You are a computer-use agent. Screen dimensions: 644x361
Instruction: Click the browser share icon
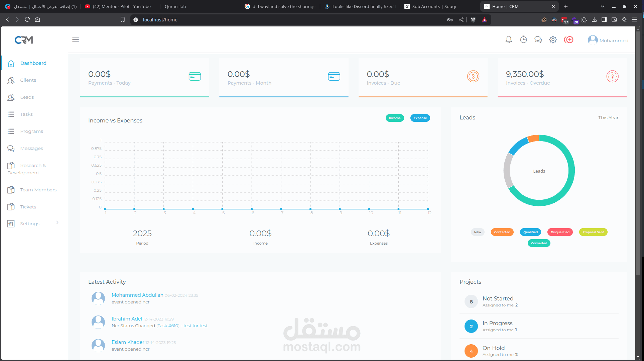pos(461,20)
